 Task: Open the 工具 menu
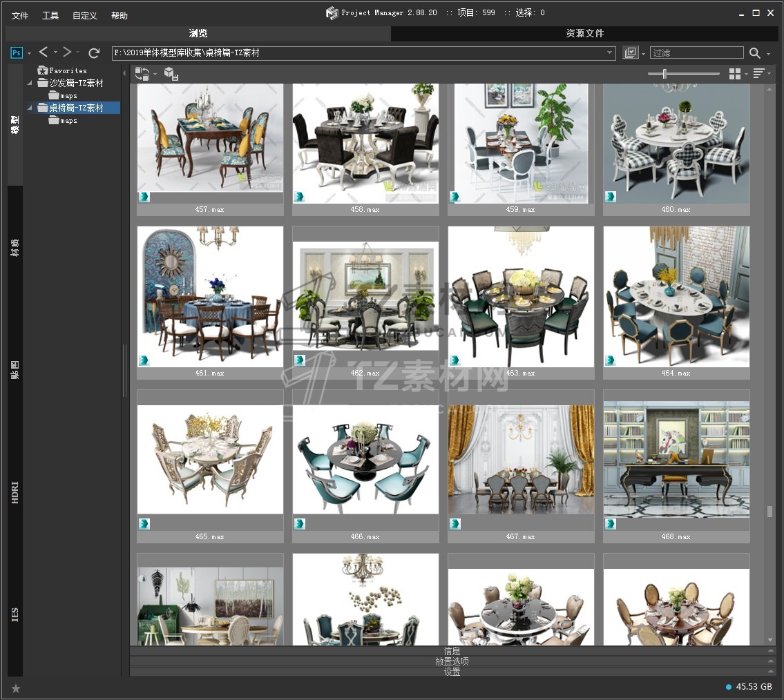50,15
